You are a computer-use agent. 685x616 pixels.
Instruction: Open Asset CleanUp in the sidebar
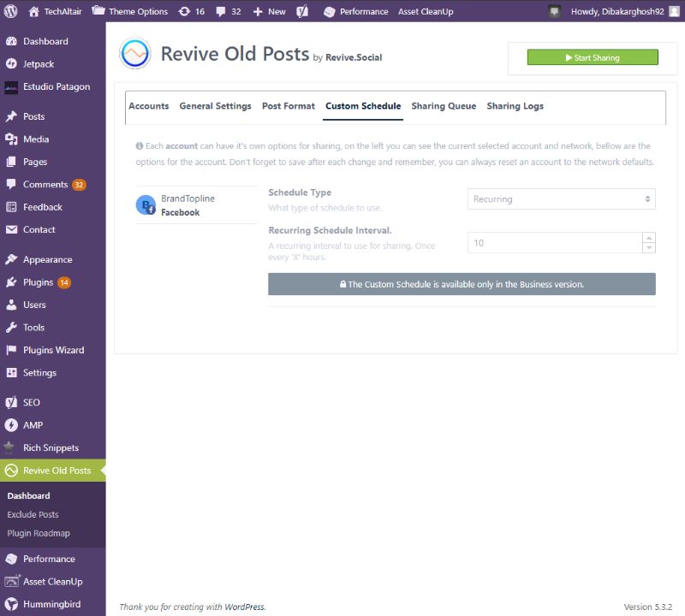tap(53, 582)
